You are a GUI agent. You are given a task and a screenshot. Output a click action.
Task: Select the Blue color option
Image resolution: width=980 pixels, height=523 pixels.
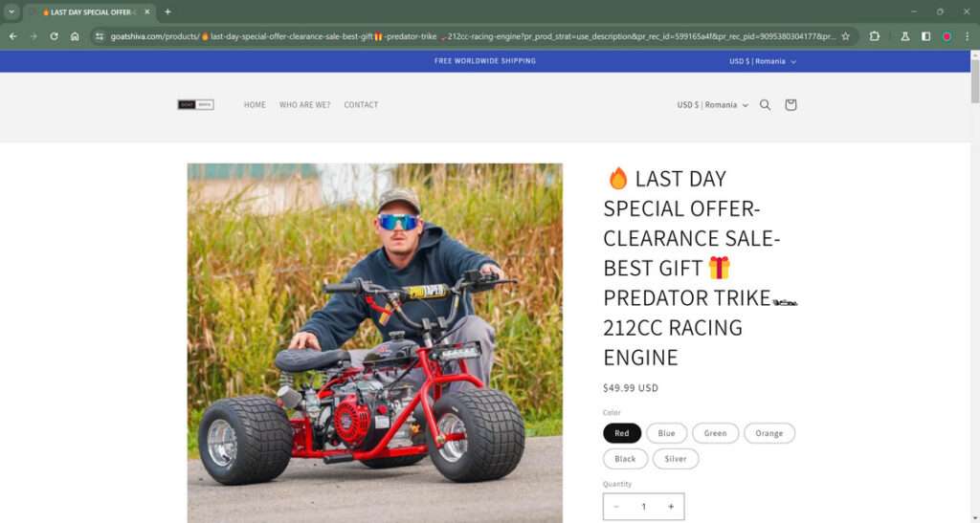coord(666,433)
